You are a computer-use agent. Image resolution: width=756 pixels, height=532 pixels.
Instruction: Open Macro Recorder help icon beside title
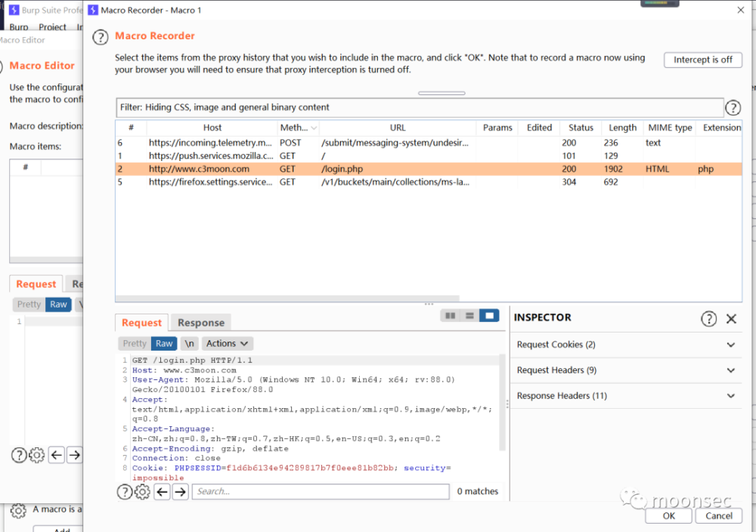[101, 37]
